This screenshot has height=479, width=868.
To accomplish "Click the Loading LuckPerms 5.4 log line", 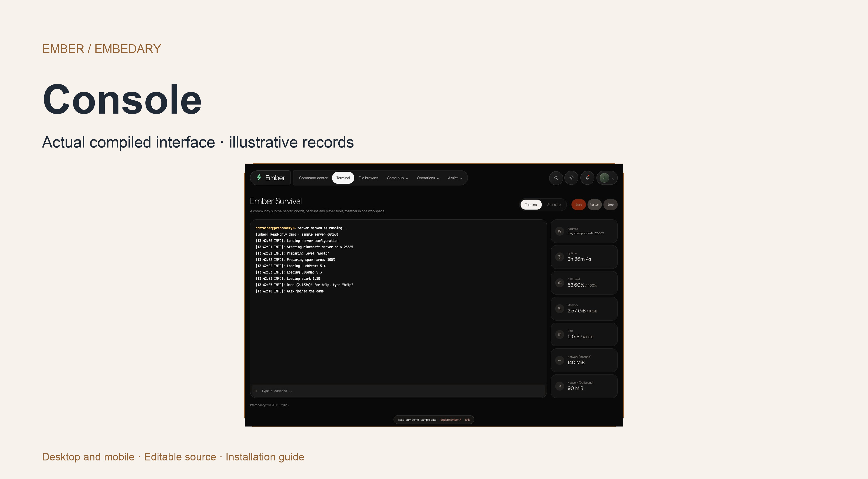I will point(290,266).
